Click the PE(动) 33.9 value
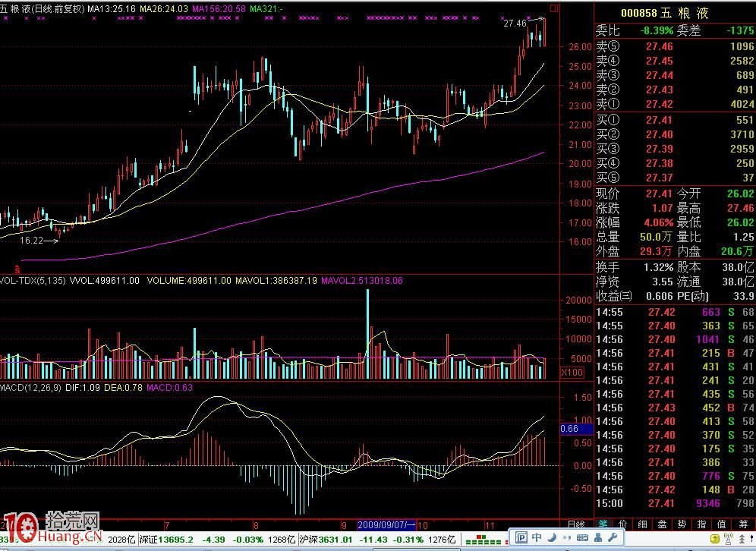 click(744, 296)
